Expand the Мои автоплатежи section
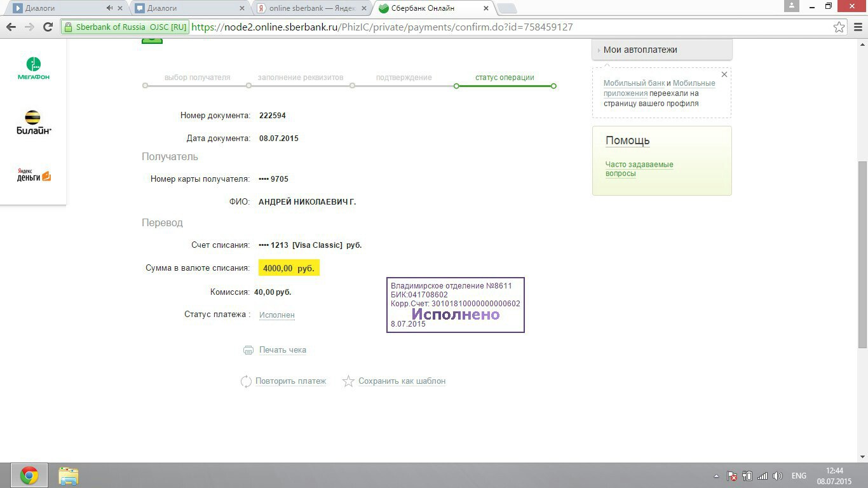The width and height of the screenshot is (868, 488). pyautogui.click(x=661, y=50)
